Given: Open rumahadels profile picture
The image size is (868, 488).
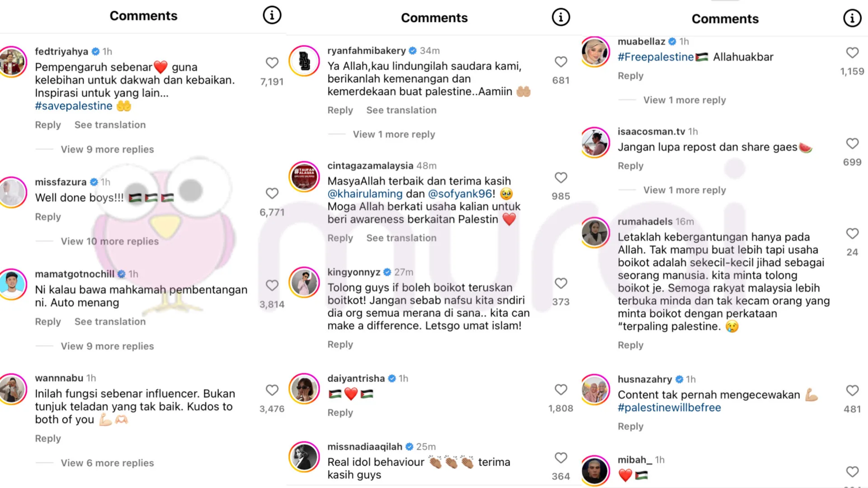Looking at the screenshot, I should tap(595, 232).
